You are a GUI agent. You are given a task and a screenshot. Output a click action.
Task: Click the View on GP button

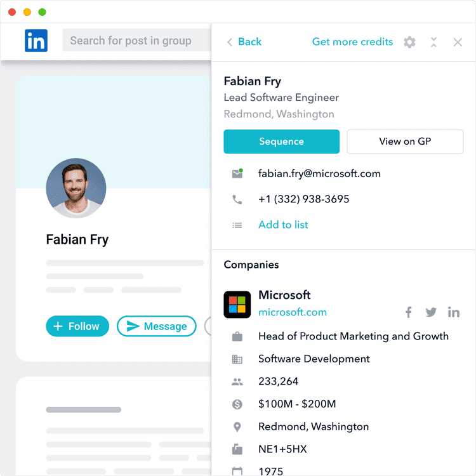pos(405,142)
